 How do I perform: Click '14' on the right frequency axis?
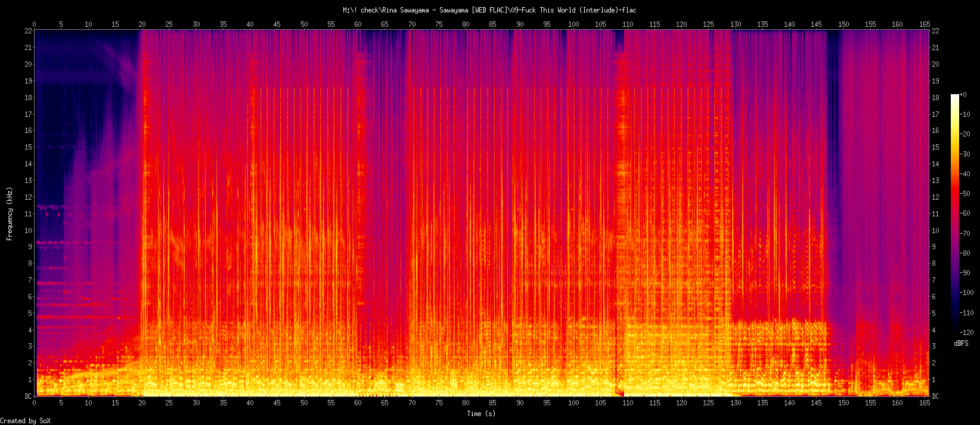tap(936, 164)
